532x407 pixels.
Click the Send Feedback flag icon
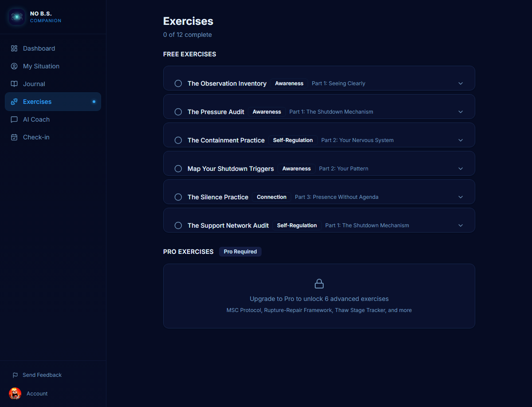tap(15, 375)
